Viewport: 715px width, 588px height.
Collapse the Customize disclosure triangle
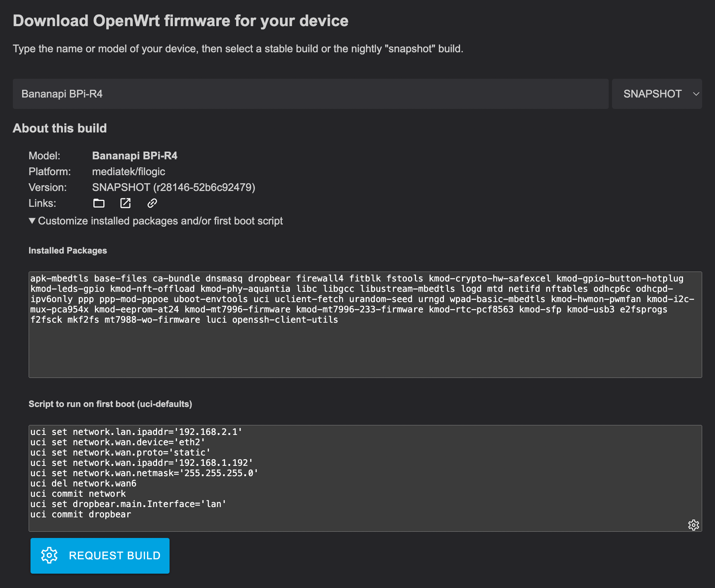pyautogui.click(x=32, y=221)
